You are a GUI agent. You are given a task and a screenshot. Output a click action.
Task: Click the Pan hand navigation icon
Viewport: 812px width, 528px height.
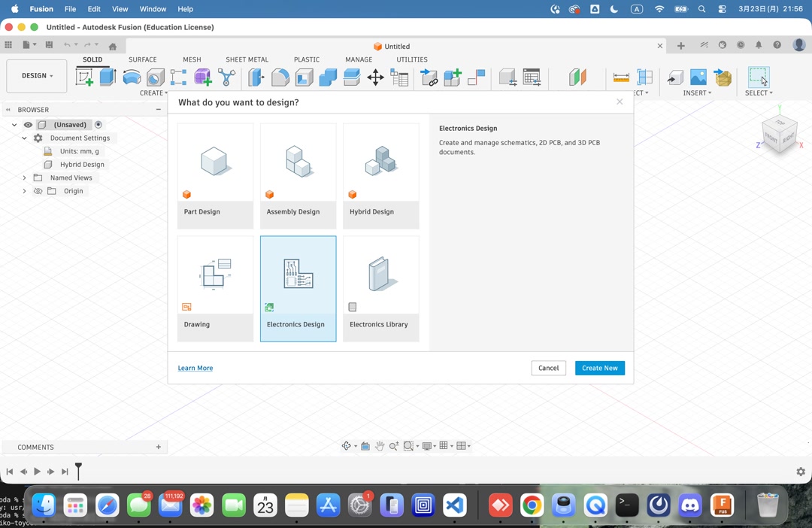(380, 446)
